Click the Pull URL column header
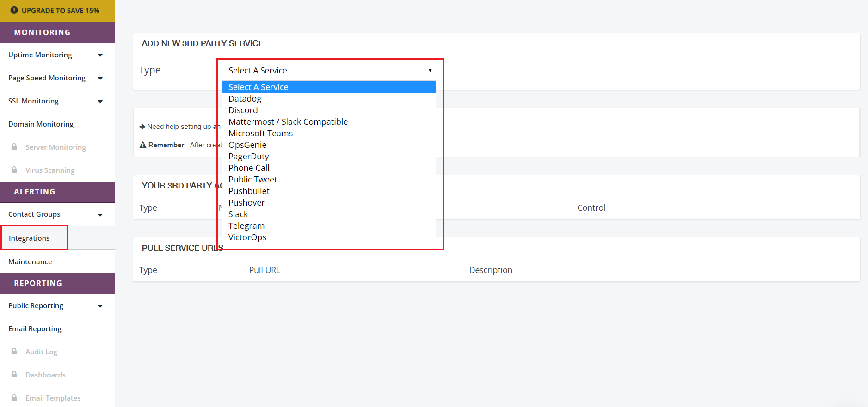The image size is (868, 407). [x=265, y=270]
